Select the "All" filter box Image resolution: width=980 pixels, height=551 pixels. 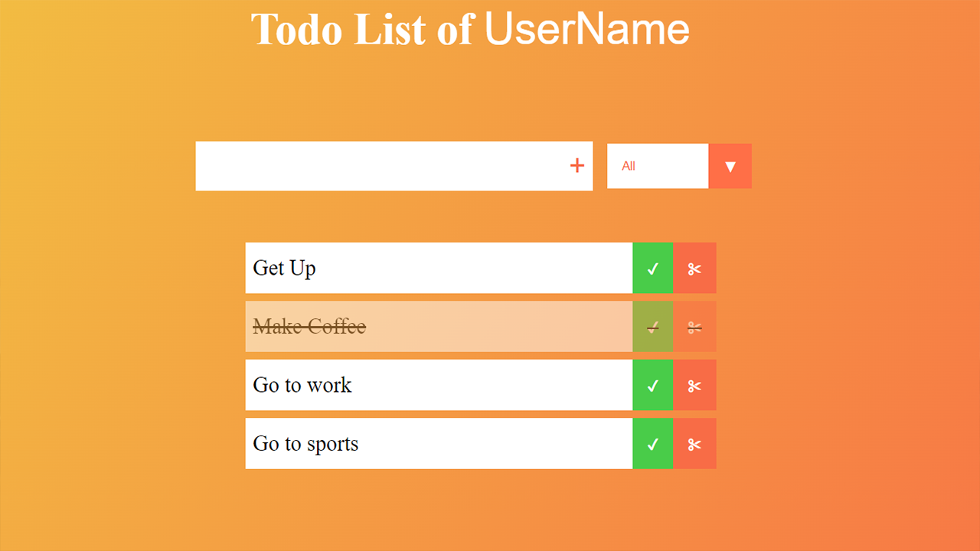coord(658,166)
